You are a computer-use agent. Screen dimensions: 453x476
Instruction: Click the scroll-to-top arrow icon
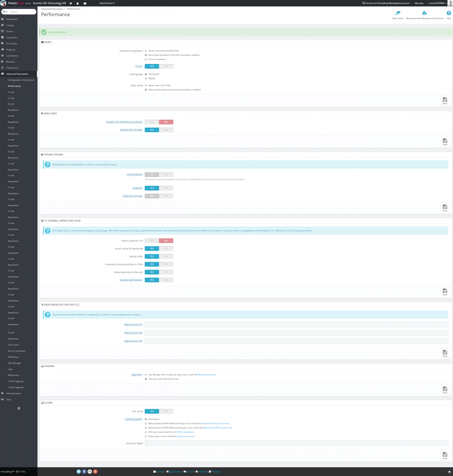449,472
